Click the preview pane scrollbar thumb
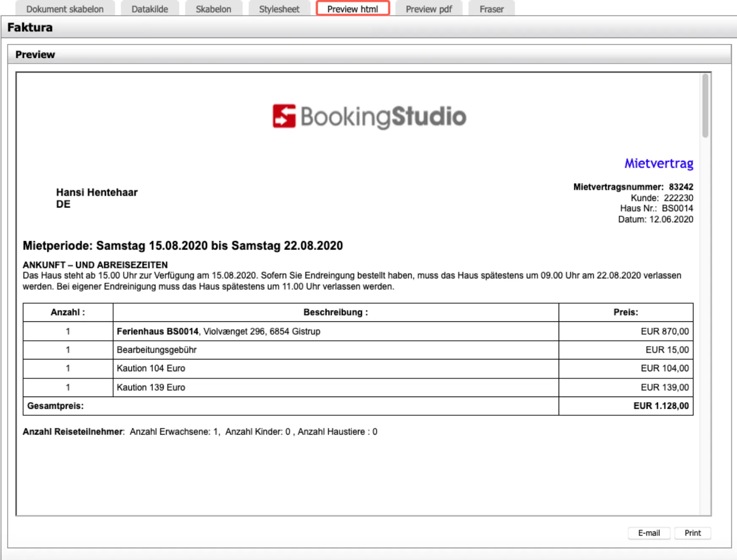 705,106
